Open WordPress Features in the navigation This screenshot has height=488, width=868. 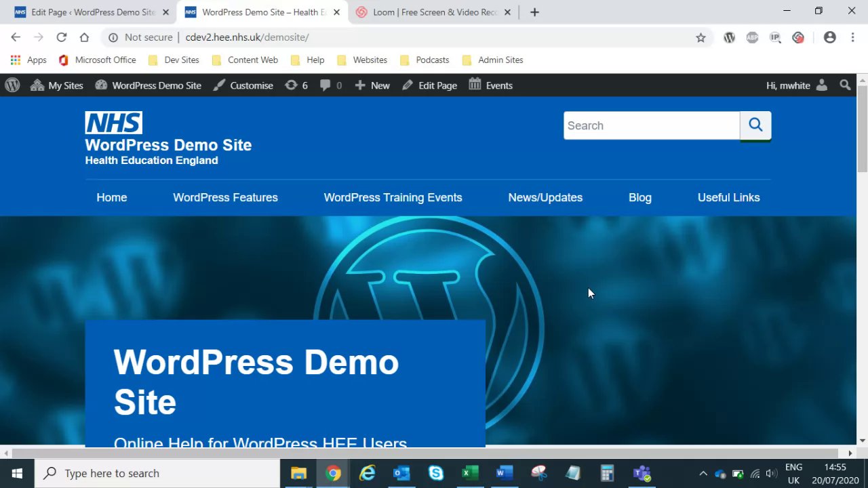click(x=225, y=197)
